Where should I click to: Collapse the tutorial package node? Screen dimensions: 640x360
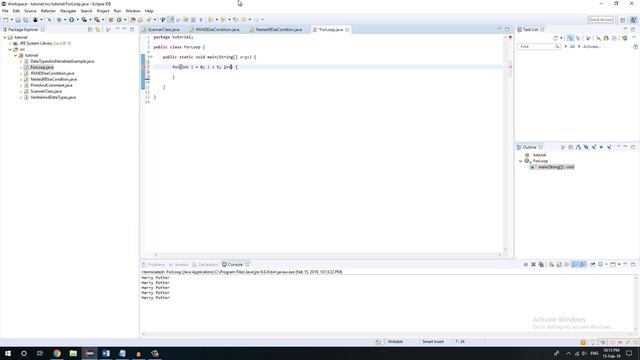[16, 55]
